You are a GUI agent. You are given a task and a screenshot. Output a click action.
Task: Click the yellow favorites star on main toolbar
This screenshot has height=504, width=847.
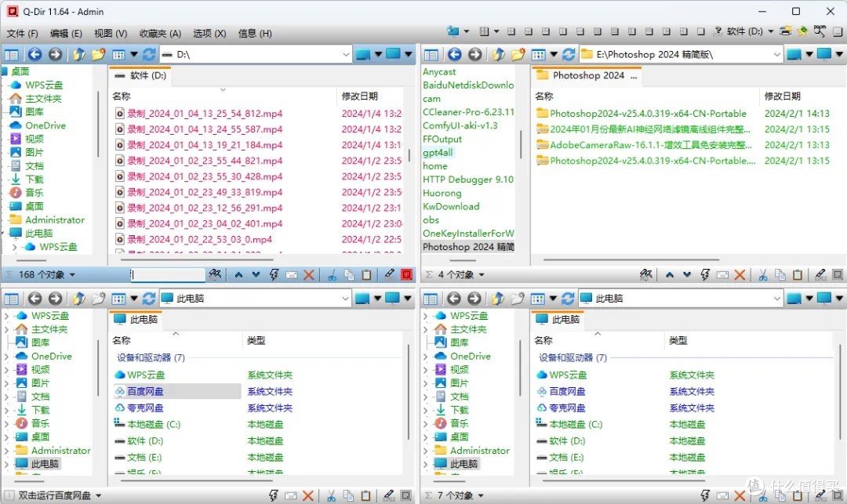pyautogui.click(x=803, y=31)
